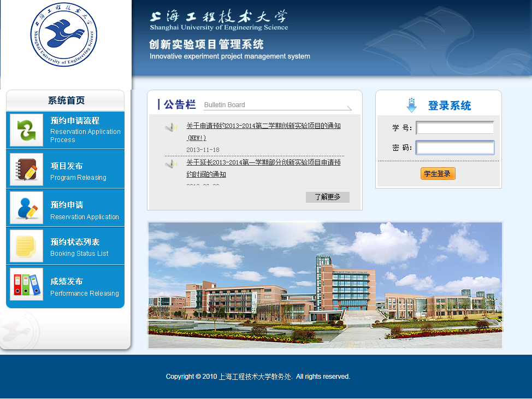Click the green arrows Reservation Application Process icon
Viewport: 532px width, 399px height.
26,130
